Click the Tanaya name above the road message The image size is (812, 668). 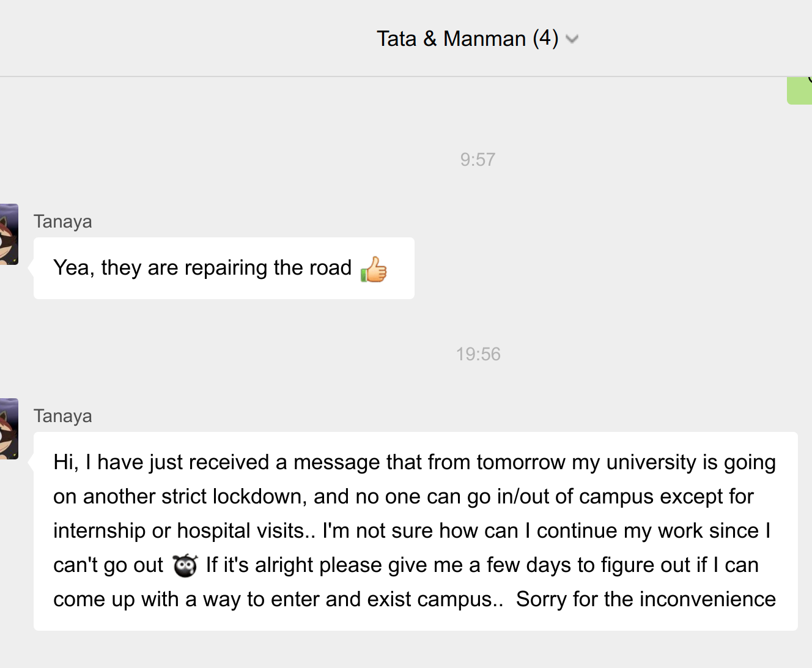tap(63, 221)
